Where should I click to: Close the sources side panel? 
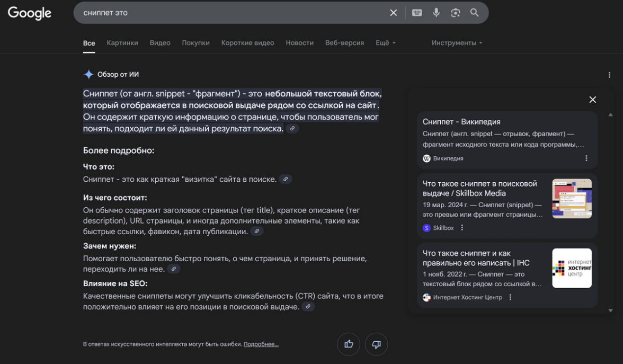point(592,100)
